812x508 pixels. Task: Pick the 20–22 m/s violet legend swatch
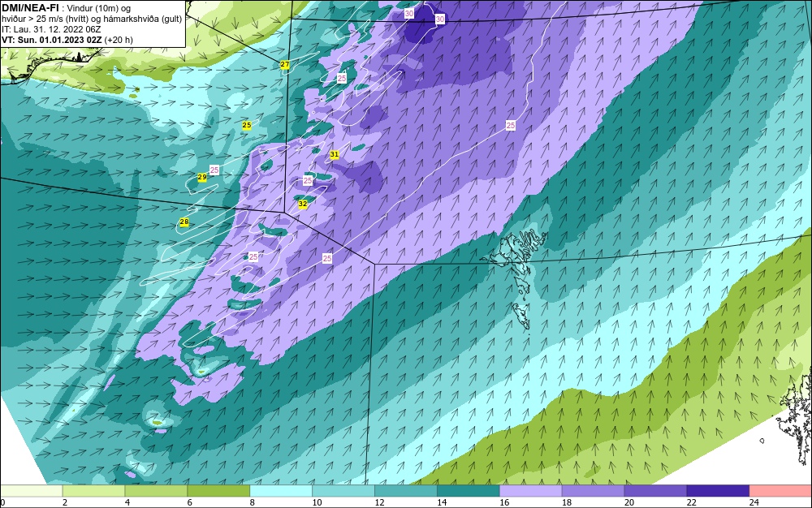655,491
